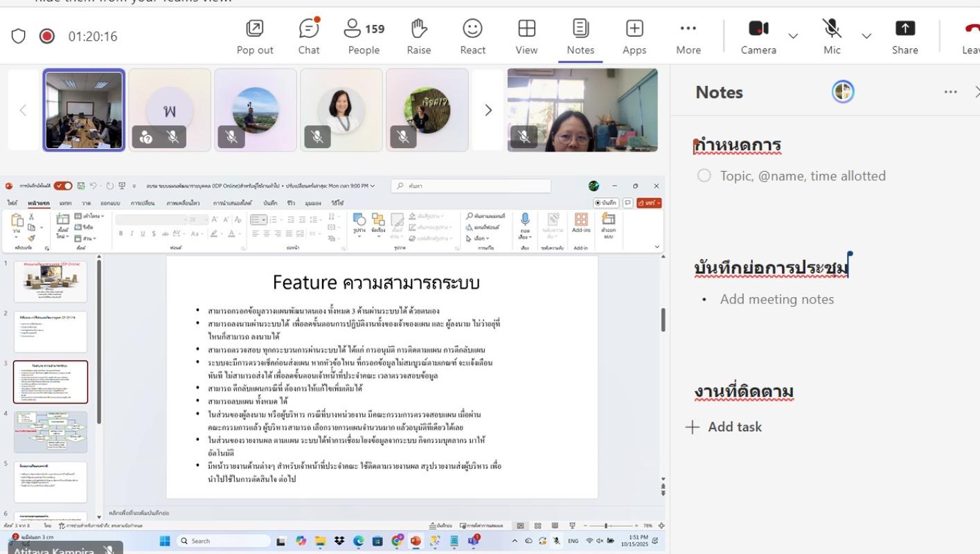
Task: Change the meeting View layout
Action: (x=526, y=37)
